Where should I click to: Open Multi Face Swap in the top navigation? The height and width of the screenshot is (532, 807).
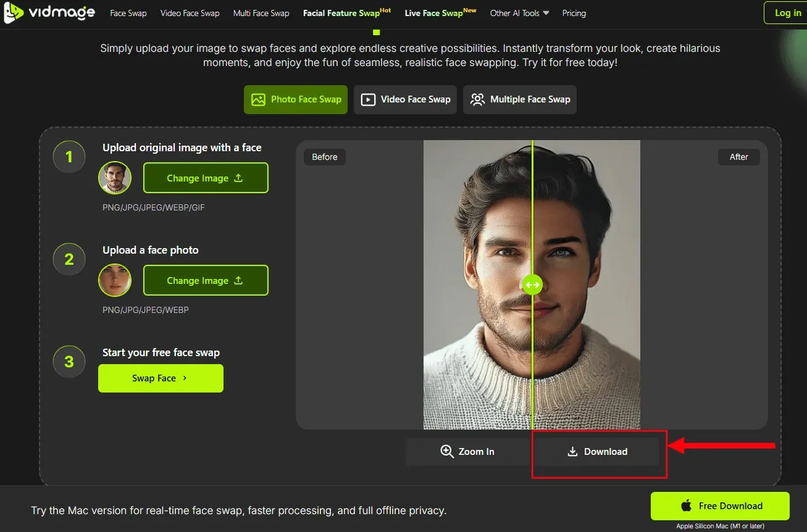[261, 13]
